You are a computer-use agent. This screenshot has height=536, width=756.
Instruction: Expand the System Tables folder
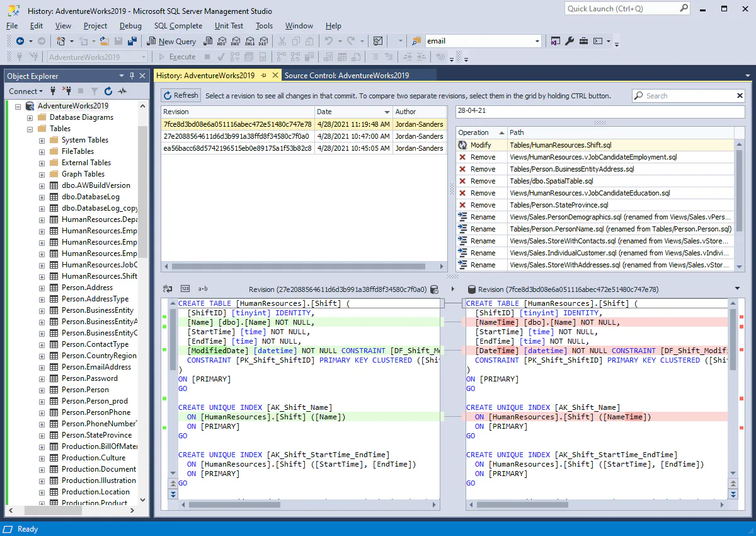click(x=42, y=140)
